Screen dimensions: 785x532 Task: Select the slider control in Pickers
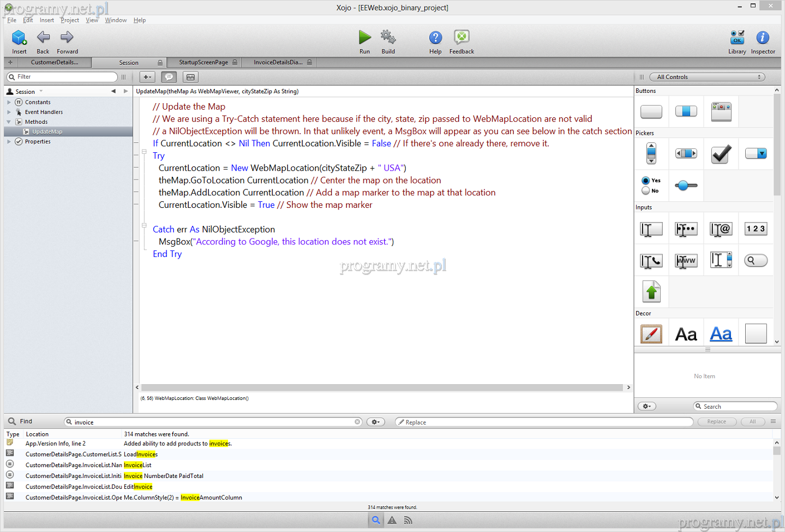click(686, 186)
